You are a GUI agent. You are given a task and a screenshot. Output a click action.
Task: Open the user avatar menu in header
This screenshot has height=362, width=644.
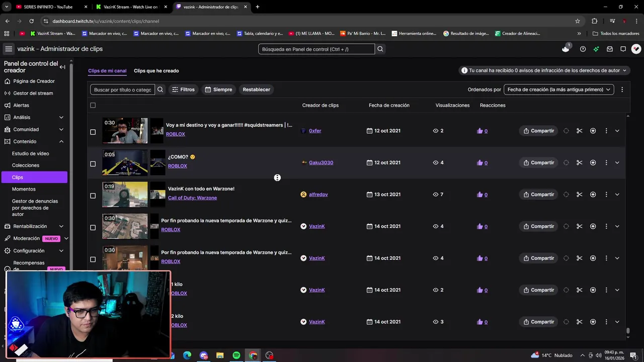click(x=636, y=49)
